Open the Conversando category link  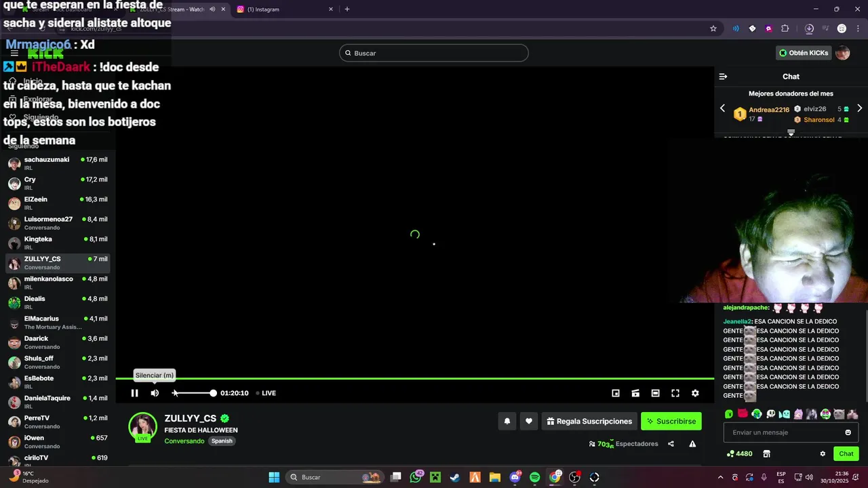[x=184, y=441]
